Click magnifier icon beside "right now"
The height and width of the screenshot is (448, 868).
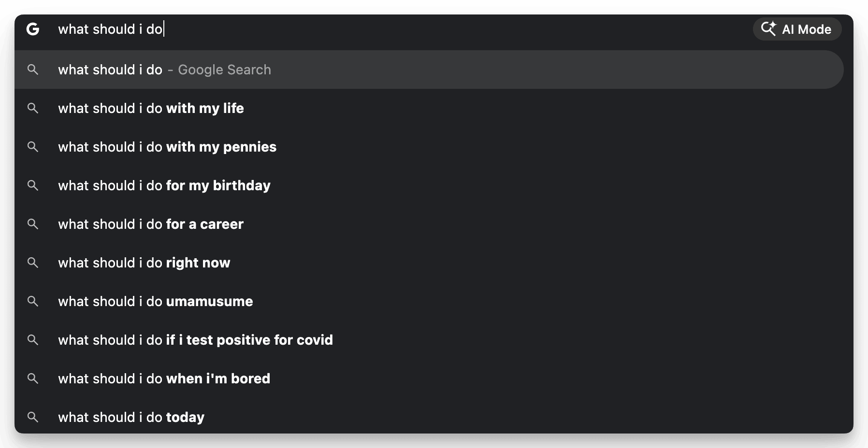coord(33,263)
